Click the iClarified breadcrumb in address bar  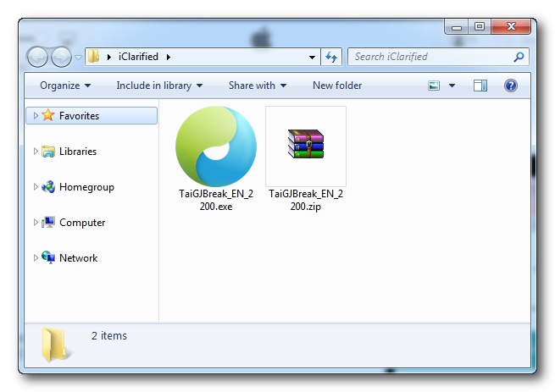[138, 57]
